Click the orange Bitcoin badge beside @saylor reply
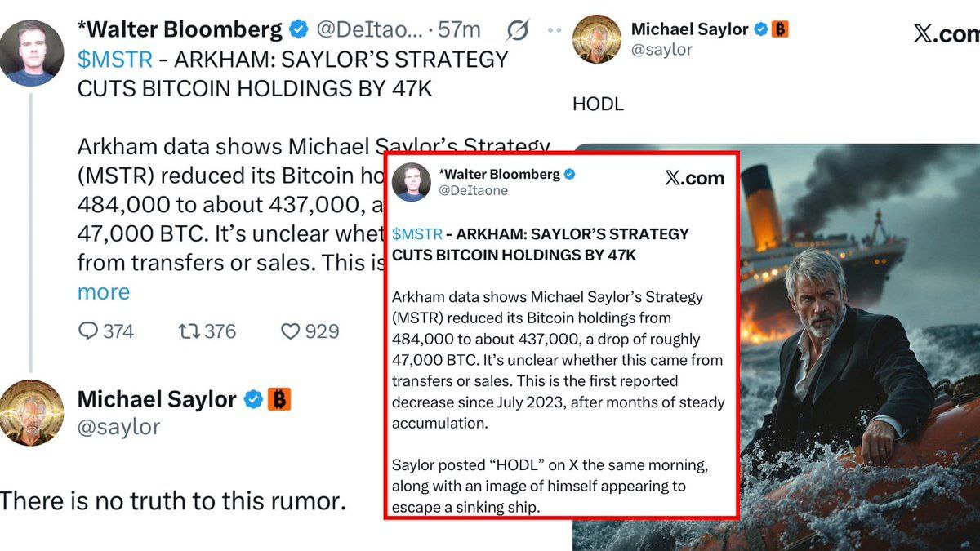 pyautogui.click(x=279, y=399)
